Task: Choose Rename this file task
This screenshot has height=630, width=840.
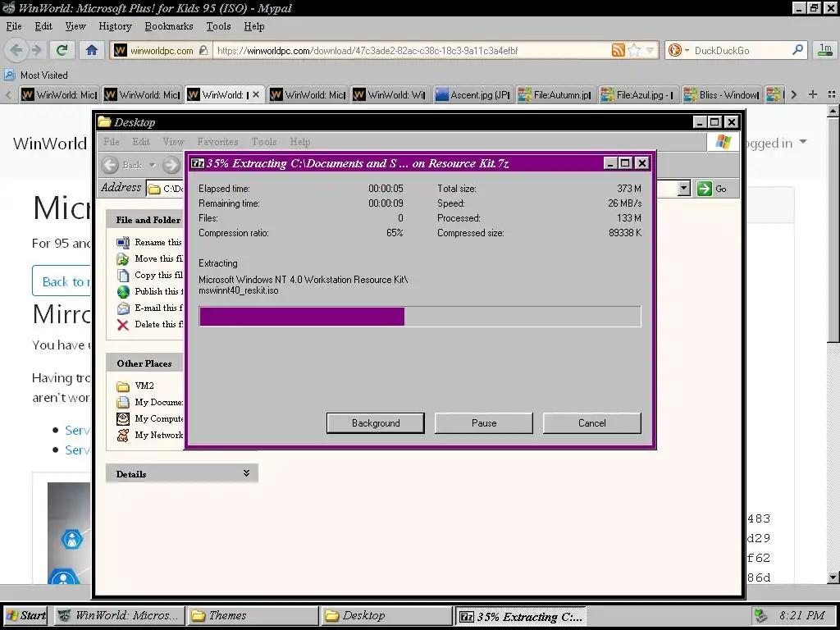Action: point(150,242)
